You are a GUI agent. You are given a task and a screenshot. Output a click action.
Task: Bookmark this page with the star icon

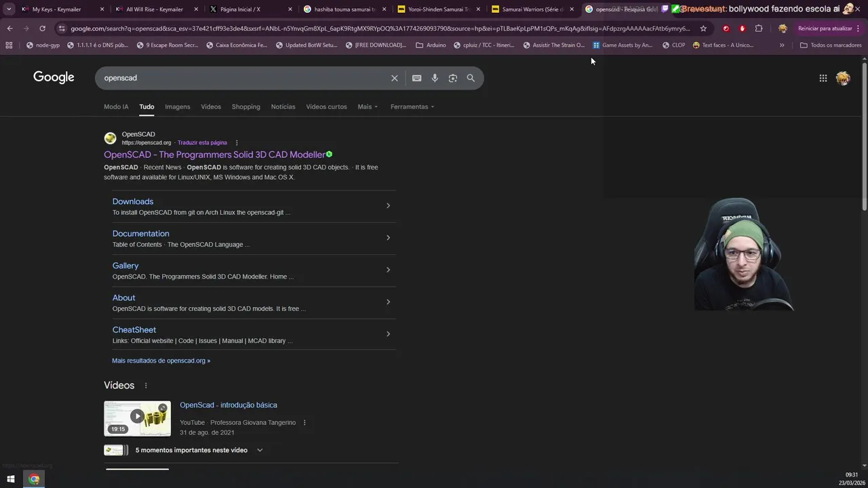[x=703, y=28]
